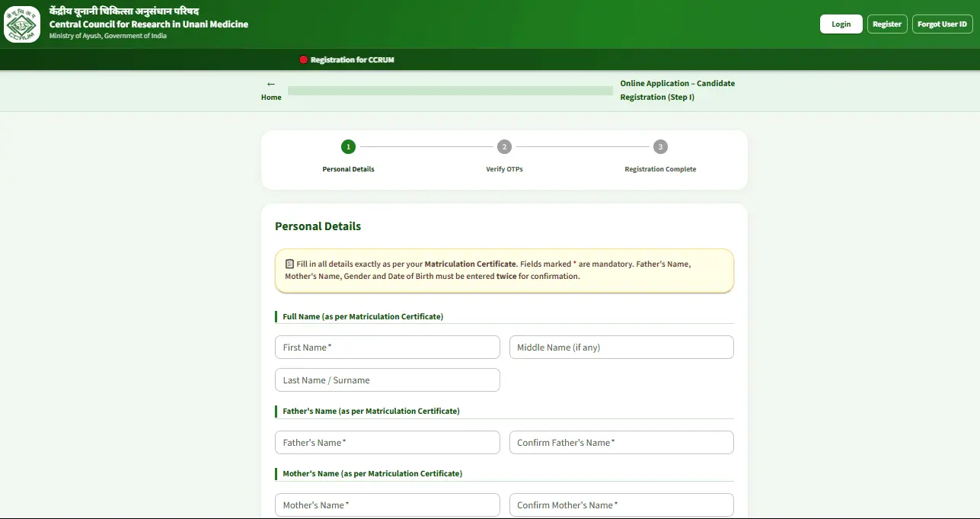Click the Forgot User ID button
The height and width of the screenshot is (519, 980).
[x=943, y=24]
